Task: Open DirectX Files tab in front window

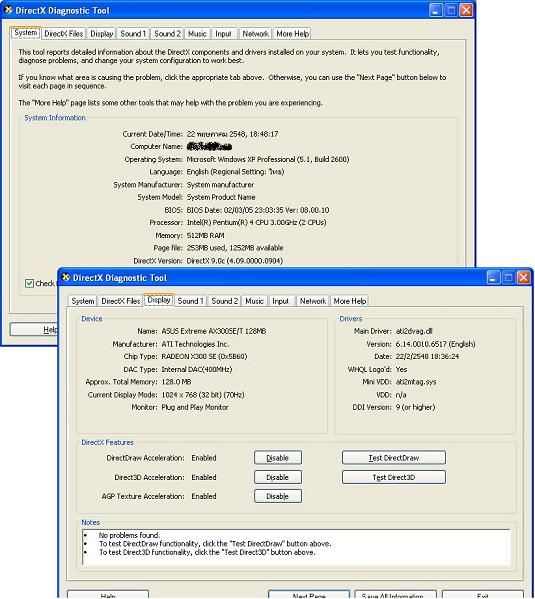Action: click(120, 301)
